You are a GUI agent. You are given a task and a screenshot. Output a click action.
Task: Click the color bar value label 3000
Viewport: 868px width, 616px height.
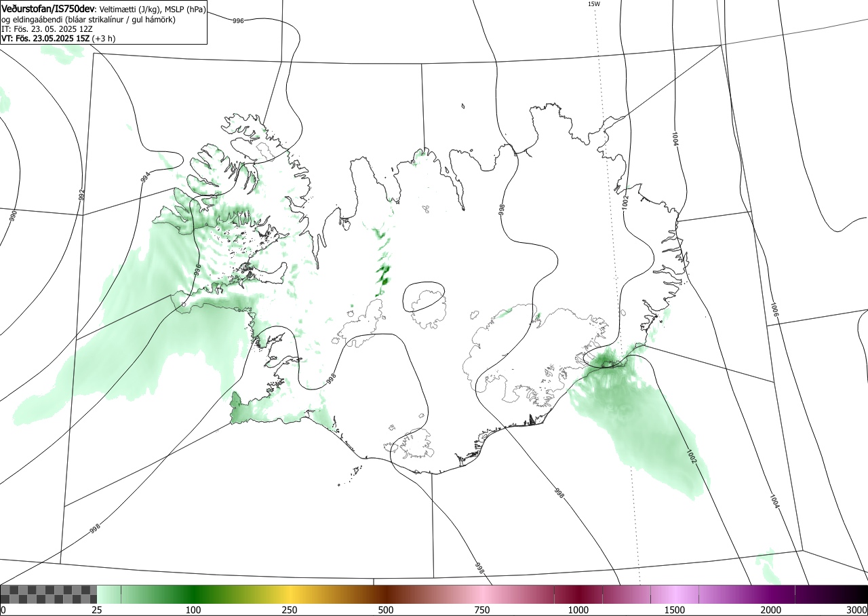(857, 610)
